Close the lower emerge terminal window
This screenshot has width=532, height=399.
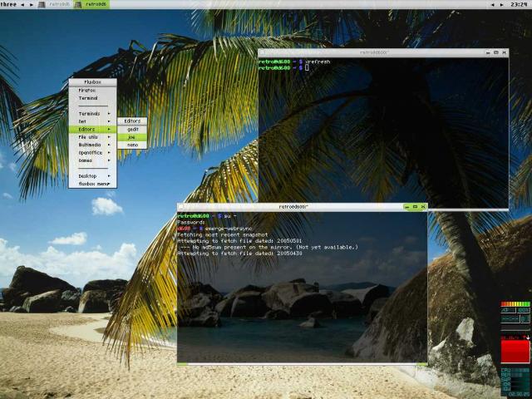pyautogui.click(x=423, y=207)
